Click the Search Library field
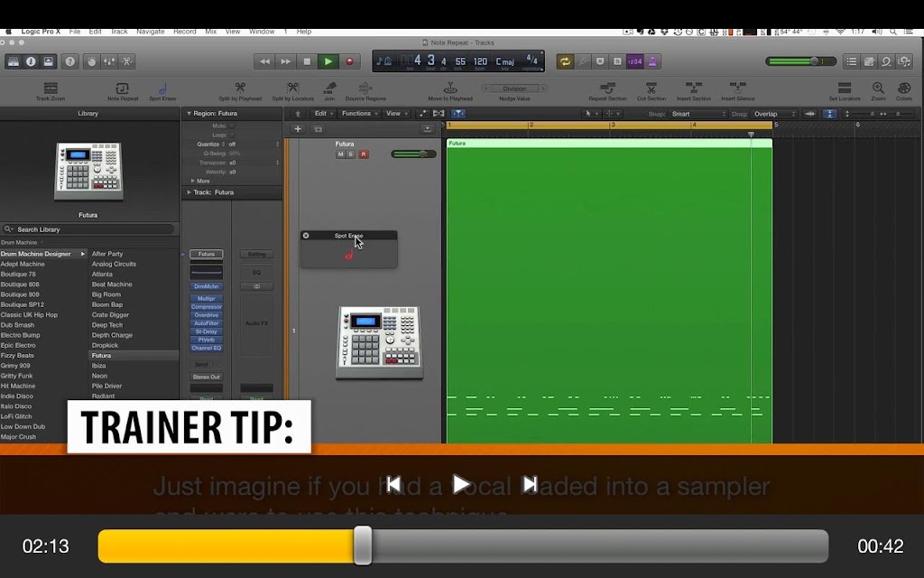Image resolution: width=924 pixels, height=578 pixels. click(88, 228)
